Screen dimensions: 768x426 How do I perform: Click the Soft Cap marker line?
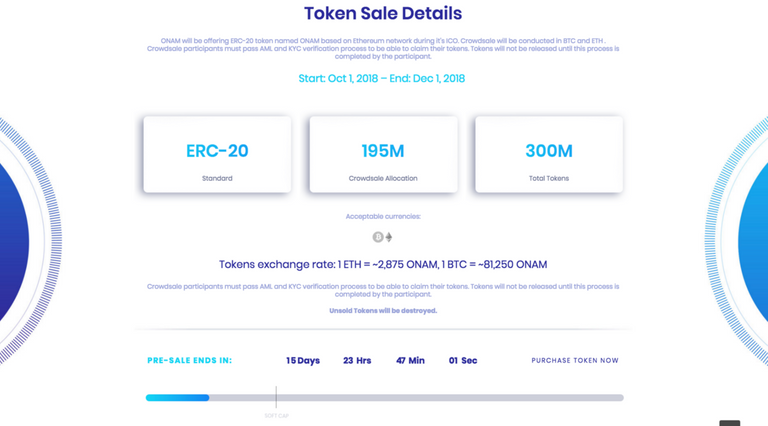tap(276, 395)
